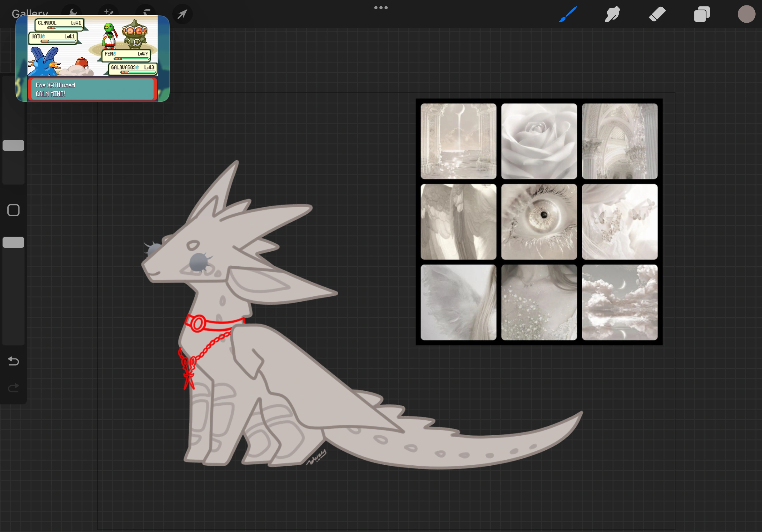The height and width of the screenshot is (532, 762).
Task: Activate the Selection S-shaped tool
Action: pyautogui.click(x=146, y=11)
